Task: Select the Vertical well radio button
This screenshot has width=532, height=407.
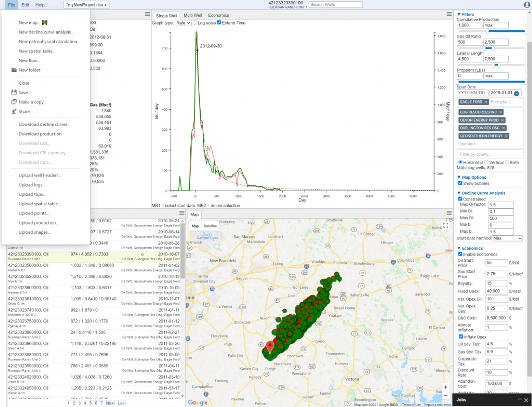Action: 486,162
